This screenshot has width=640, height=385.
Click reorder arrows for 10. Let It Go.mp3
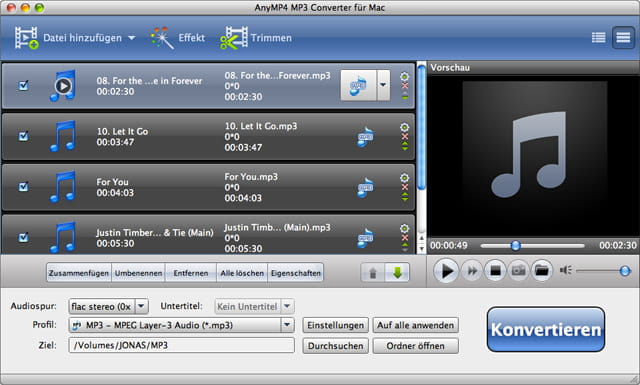[404, 146]
